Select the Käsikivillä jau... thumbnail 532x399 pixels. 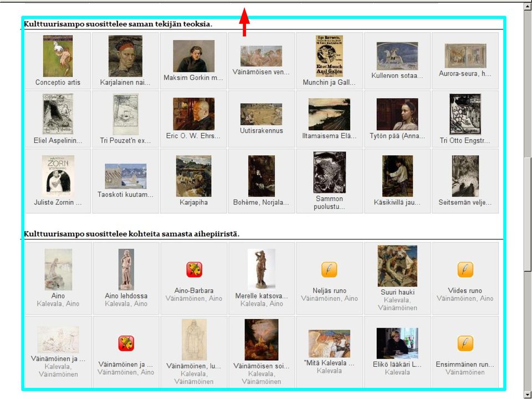point(398,176)
